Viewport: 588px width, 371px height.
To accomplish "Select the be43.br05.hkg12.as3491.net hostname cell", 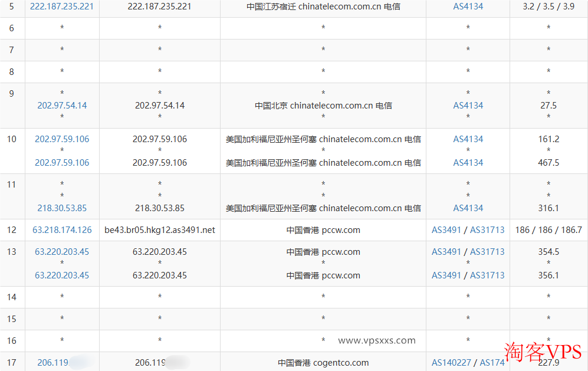I will (x=159, y=230).
